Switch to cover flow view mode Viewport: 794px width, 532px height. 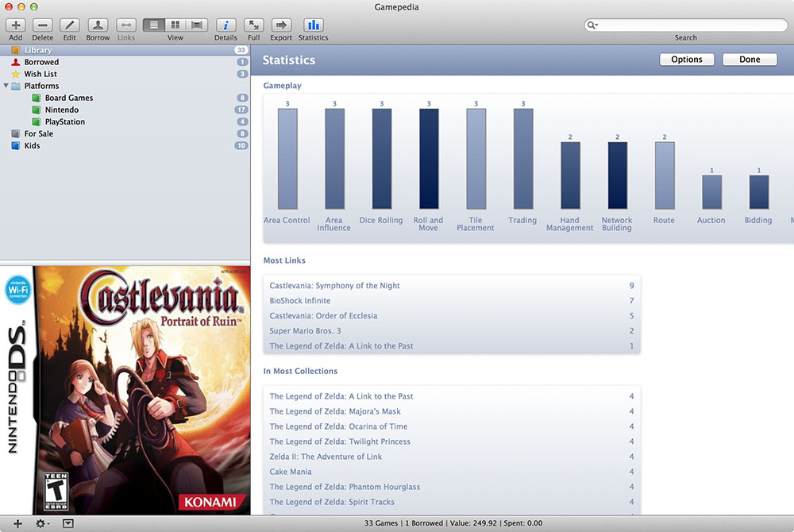(198, 25)
